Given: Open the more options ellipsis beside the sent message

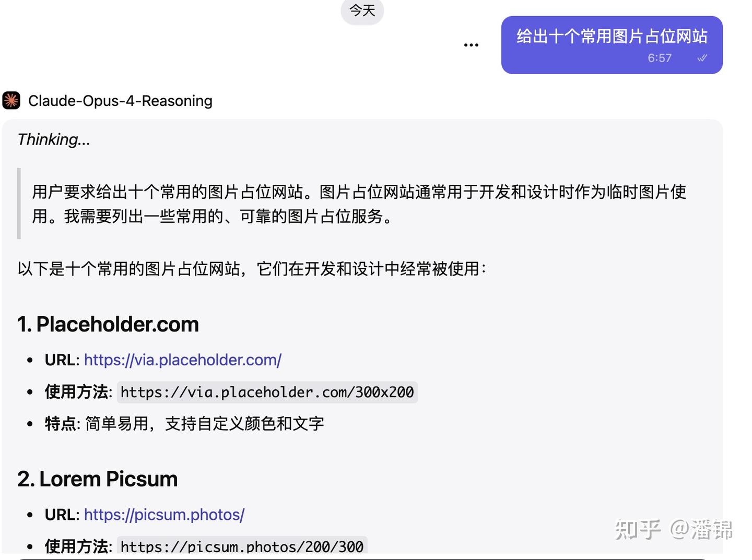Looking at the screenshot, I should (x=471, y=45).
